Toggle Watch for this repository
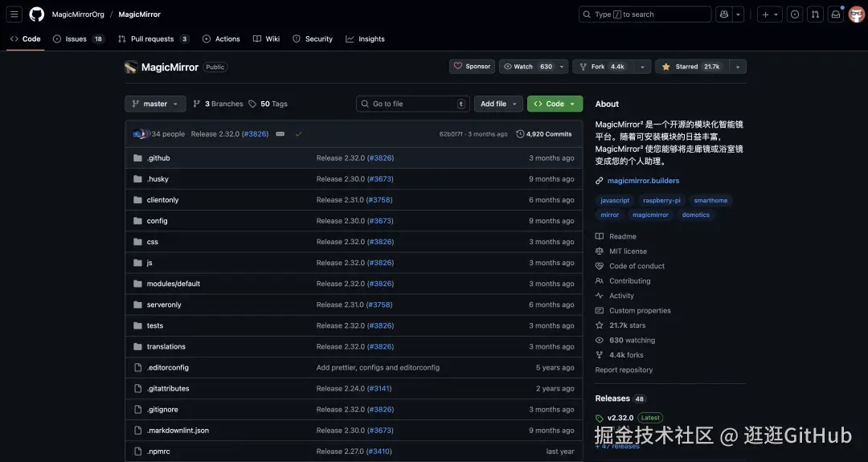Screen dimensions: 868x462 [527, 67]
